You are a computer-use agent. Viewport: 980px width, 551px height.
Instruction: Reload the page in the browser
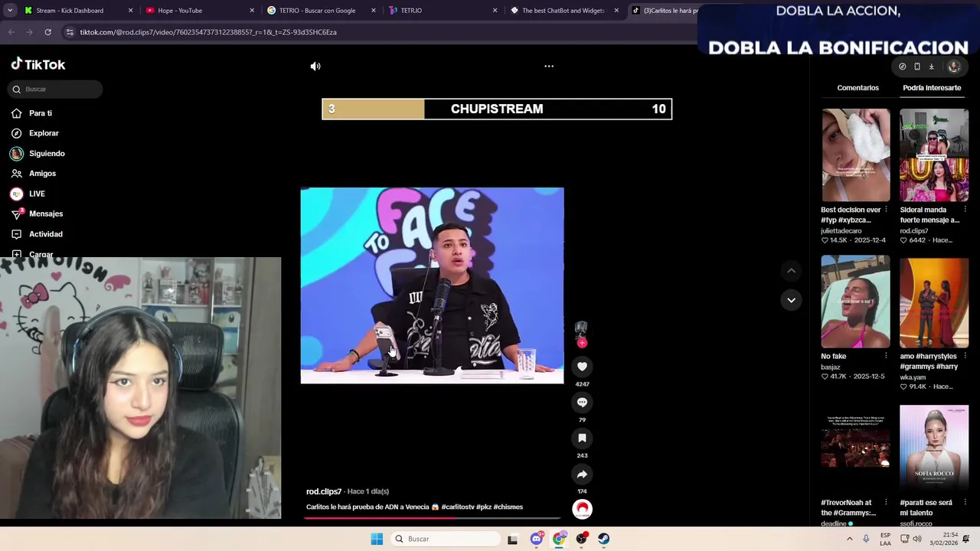click(47, 32)
